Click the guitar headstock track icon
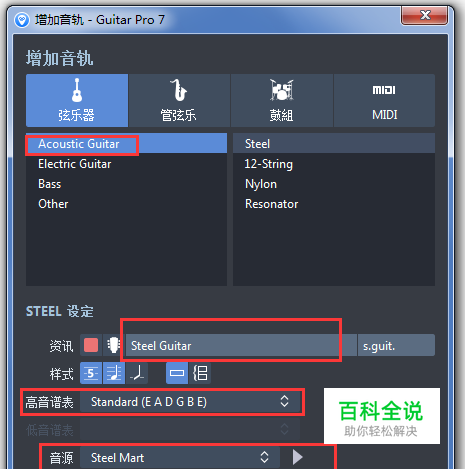Image resolution: width=465 pixels, height=469 pixels. click(114, 345)
